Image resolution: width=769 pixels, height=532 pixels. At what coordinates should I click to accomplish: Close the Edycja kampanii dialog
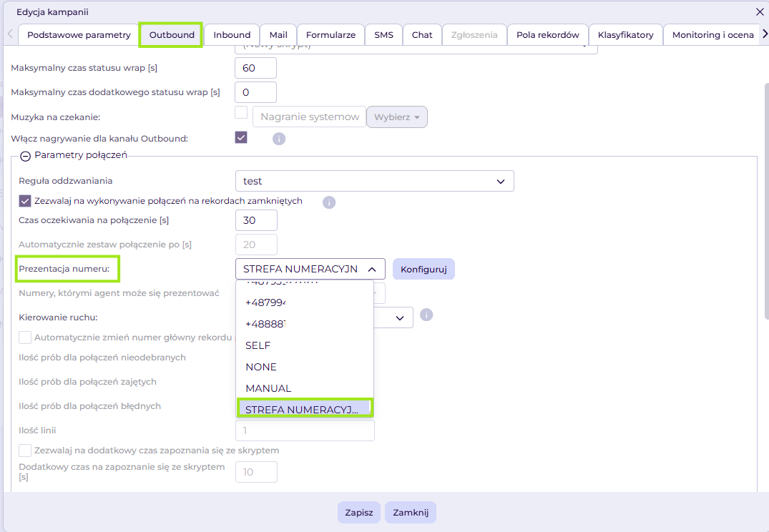760,12
